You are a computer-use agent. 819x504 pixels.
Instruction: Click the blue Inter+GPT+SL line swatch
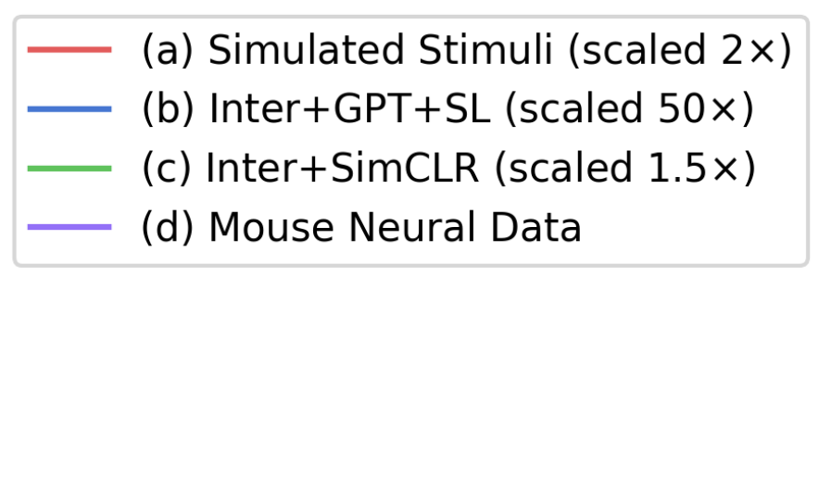coord(69,109)
